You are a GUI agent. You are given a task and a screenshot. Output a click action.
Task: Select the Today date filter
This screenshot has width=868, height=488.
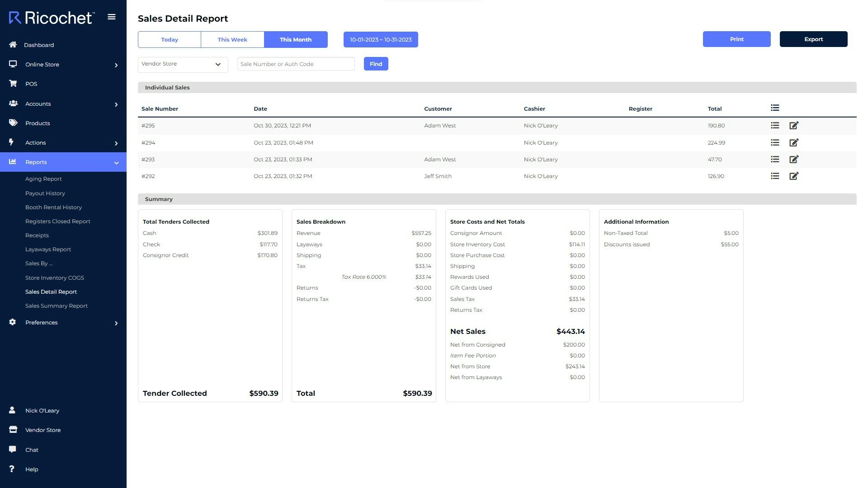(x=170, y=40)
